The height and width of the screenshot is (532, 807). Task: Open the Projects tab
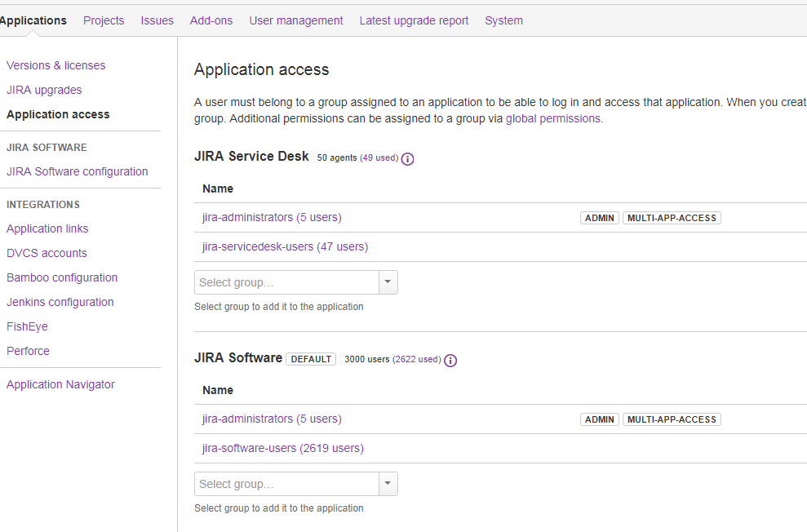point(104,20)
